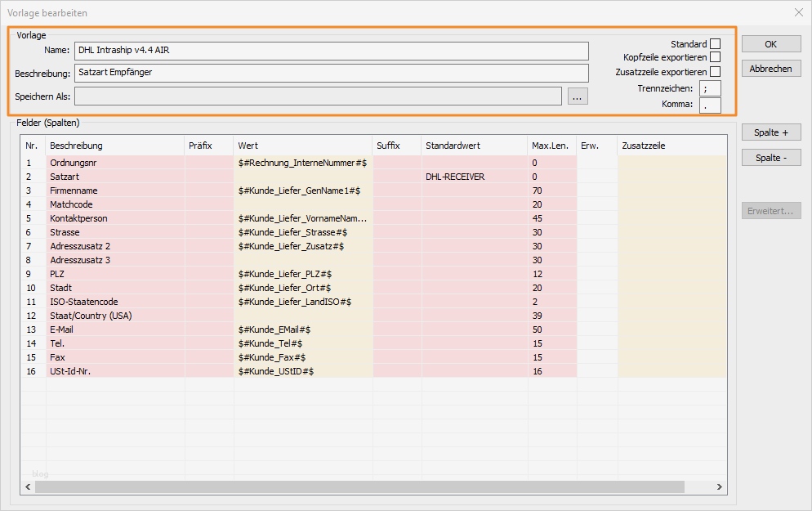Enable the Standard checkbox

[x=715, y=44]
